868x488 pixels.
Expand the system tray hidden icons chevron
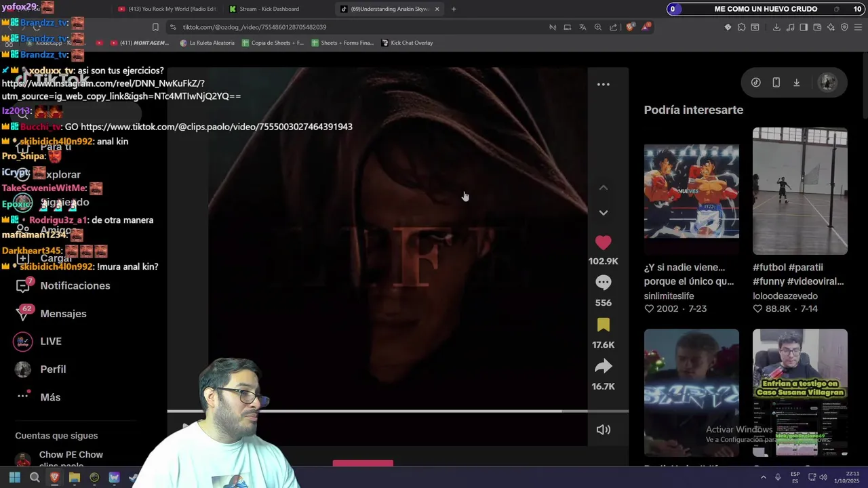click(x=764, y=477)
